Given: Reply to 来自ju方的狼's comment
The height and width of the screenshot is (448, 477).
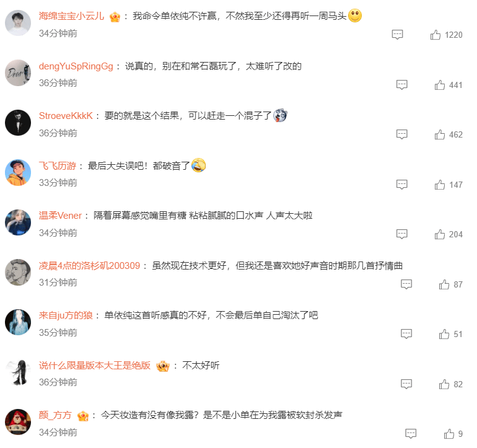Looking at the screenshot, I should 406,334.
